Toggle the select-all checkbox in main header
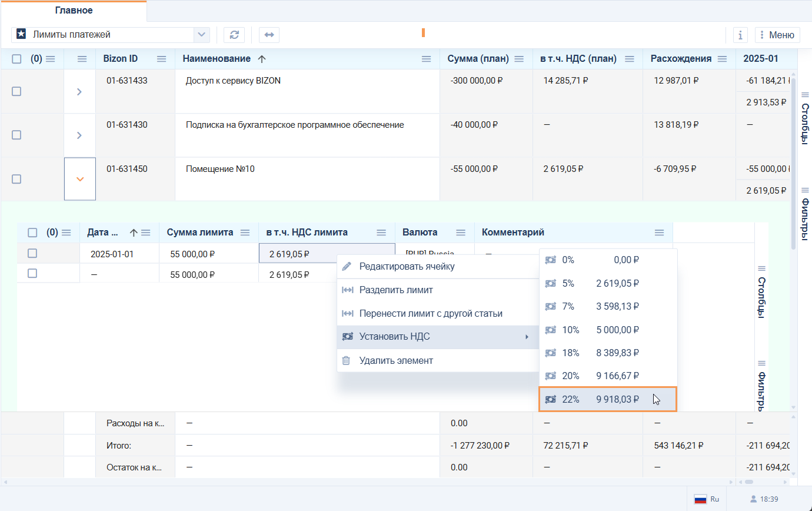 [16, 59]
